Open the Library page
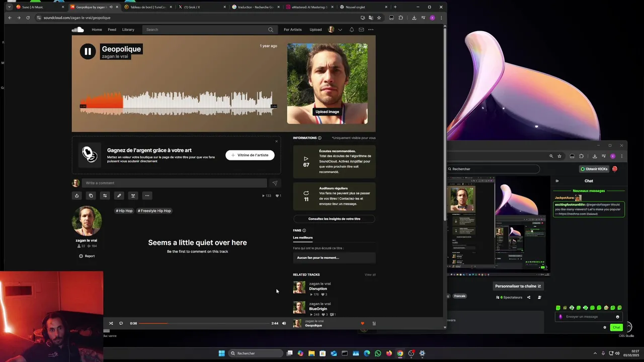 tap(128, 30)
